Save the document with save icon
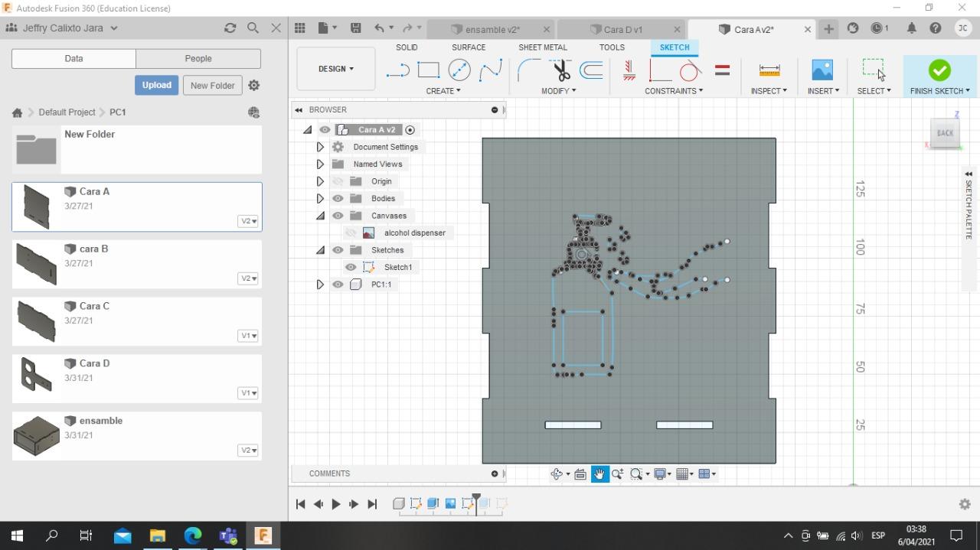Image resolution: width=980 pixels, height=550 pixels. click(x=355, y=28)
